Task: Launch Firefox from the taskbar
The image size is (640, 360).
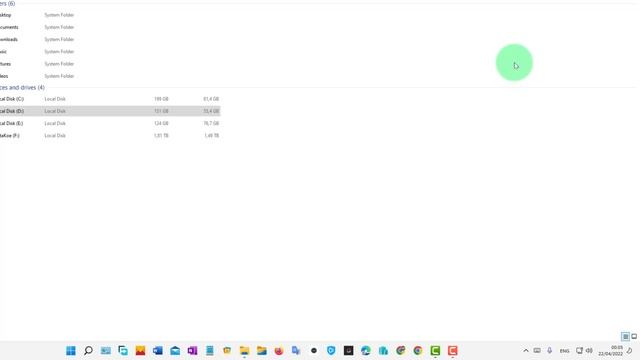Action: point(279,351)
